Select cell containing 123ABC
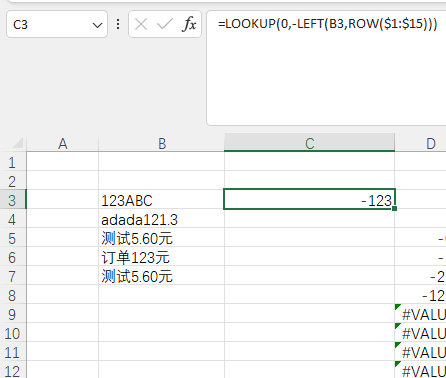This screenshot has height=378, width=446. pyautogui.click(x=162, y=200)
